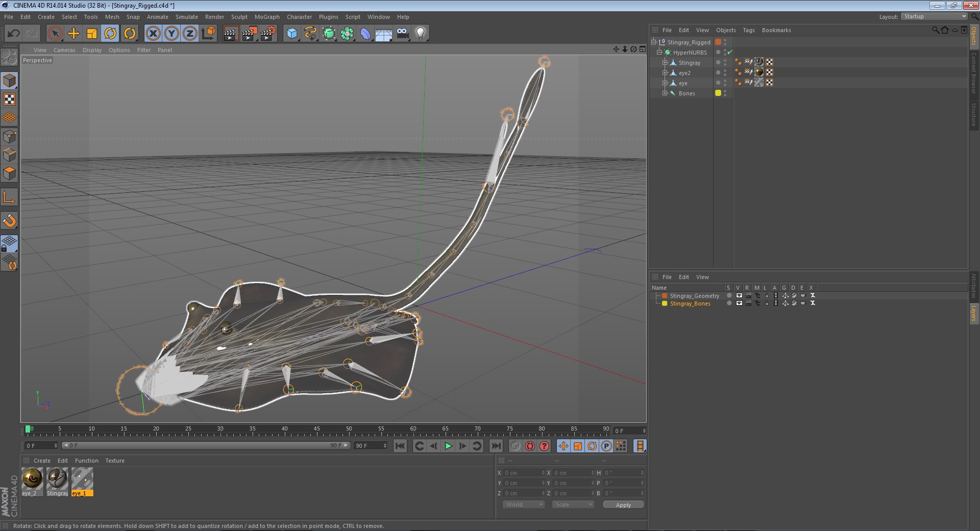Go to the end of animation
Image resolution: width=980 pixels, height=531 pixels.
(496, 446)
